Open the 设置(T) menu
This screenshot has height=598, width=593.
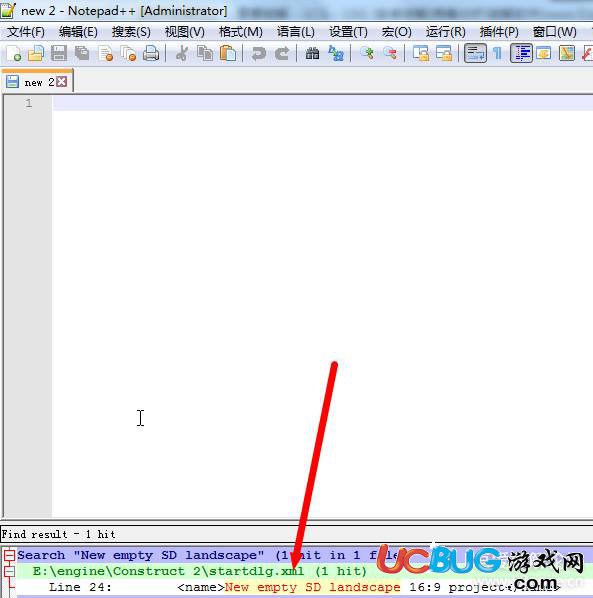point(348,32)
